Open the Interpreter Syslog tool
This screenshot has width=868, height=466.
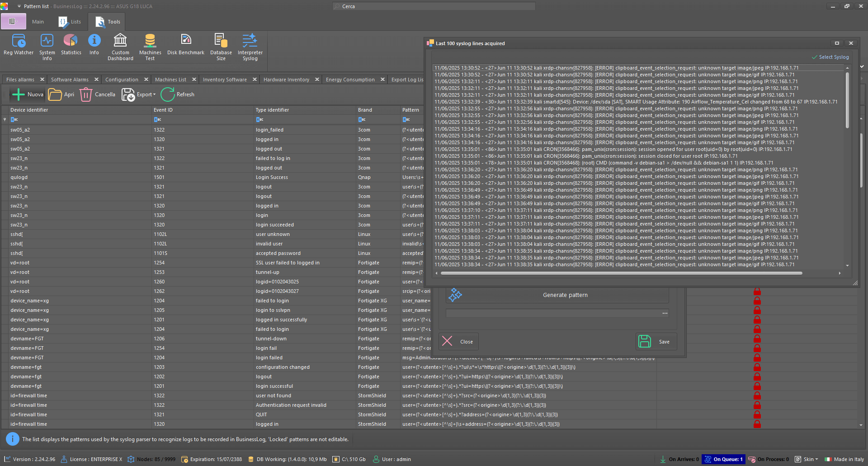pyautogui.click(x=250, y=47)
